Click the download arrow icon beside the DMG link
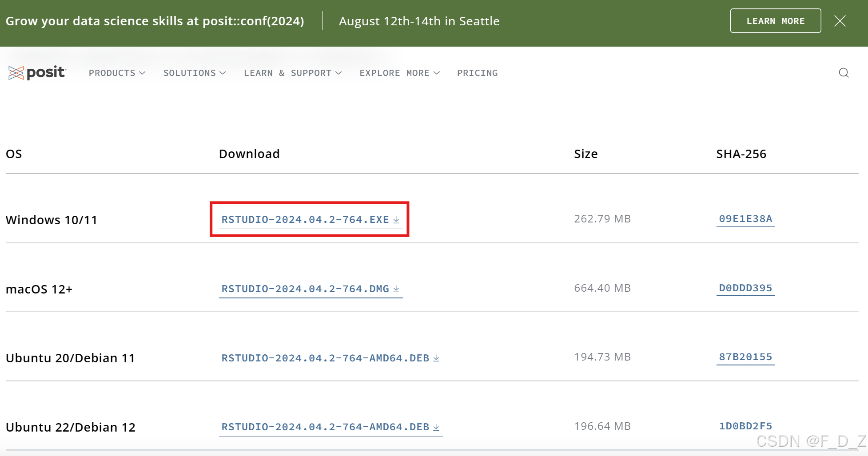Screen dimensions: 868x456 coord(396,289)
